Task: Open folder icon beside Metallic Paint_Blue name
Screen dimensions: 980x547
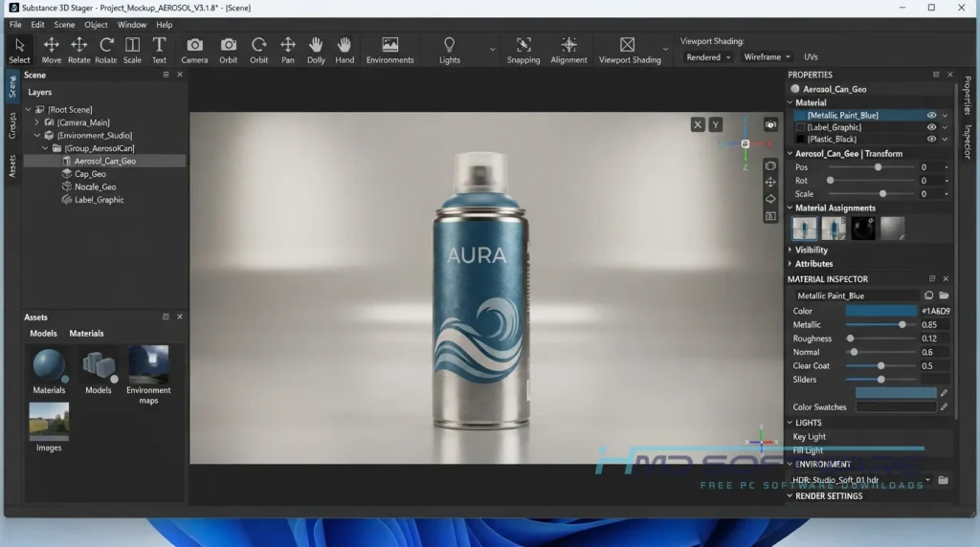Action: [944, 295]
